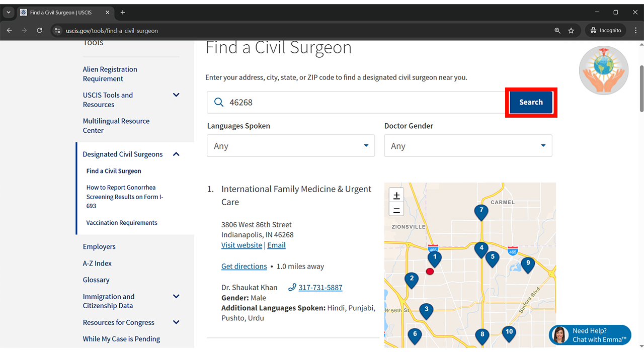Click the Find a Civil Surgeon page heading
The width and height of the screenshot is (644, 352).
coord(279,48)
